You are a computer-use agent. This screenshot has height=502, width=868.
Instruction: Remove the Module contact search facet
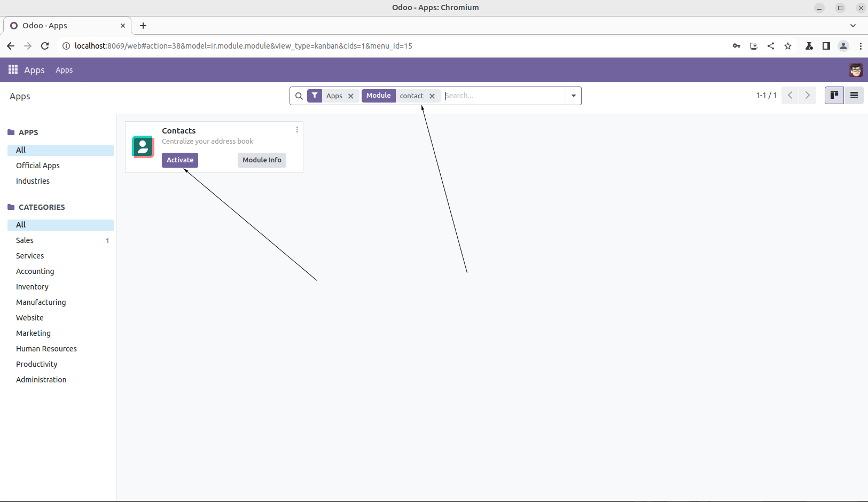pyautogui.click(x=432, y=96)
